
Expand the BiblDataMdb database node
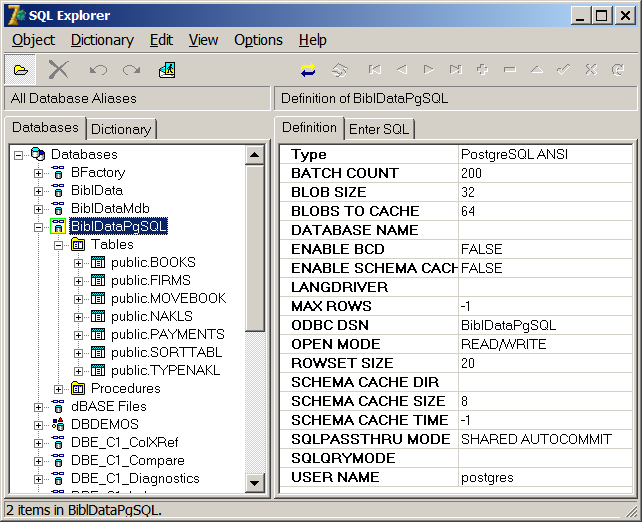click(x=38, y=209)
